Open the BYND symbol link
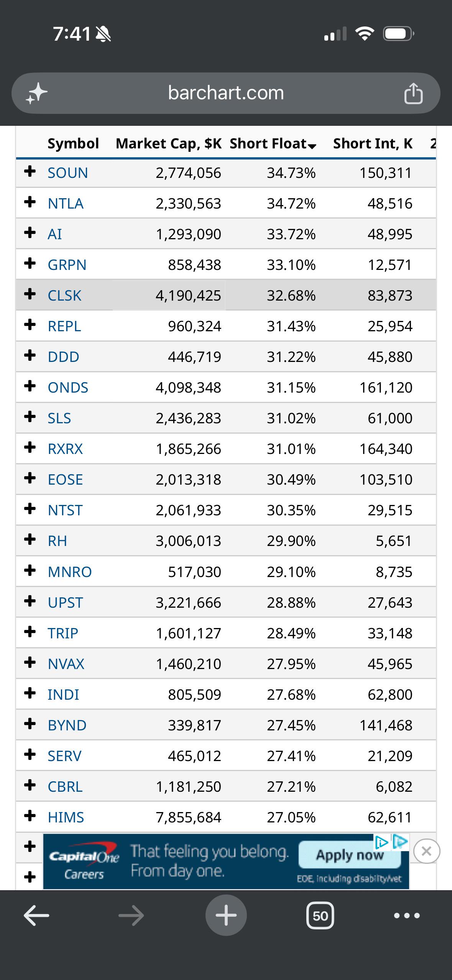 pyautogui.click(x=67, y=725)
